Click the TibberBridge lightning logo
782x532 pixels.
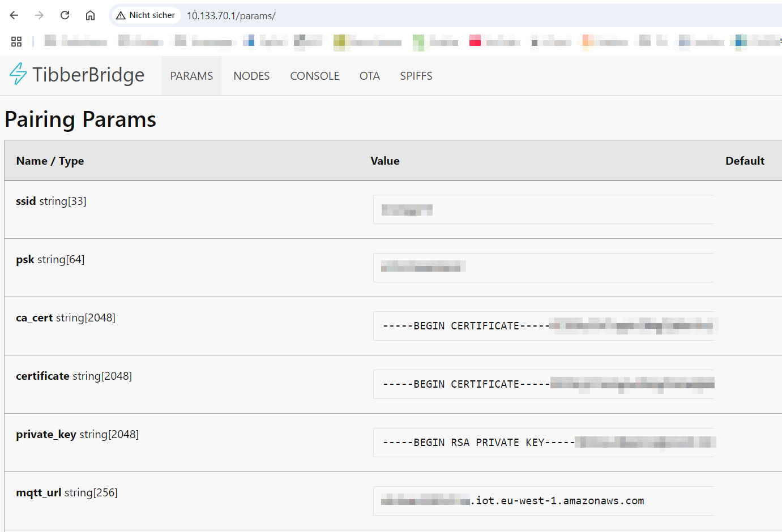18,74
